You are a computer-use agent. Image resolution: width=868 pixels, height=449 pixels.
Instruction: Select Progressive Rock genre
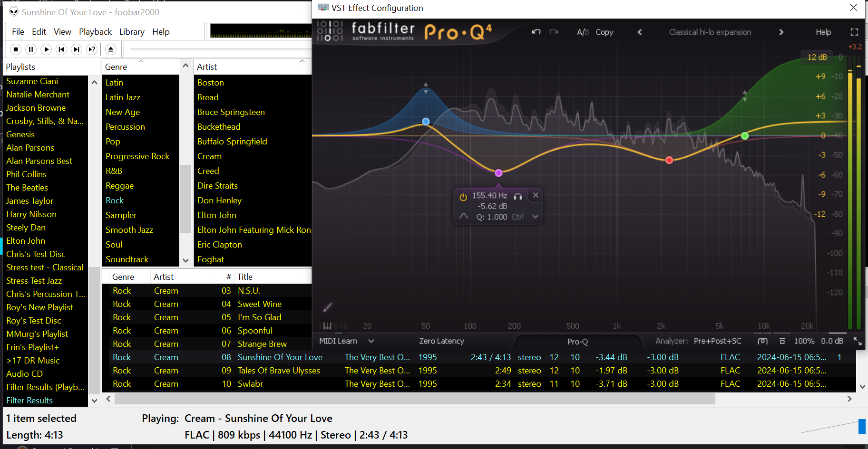tap(137, 156)
